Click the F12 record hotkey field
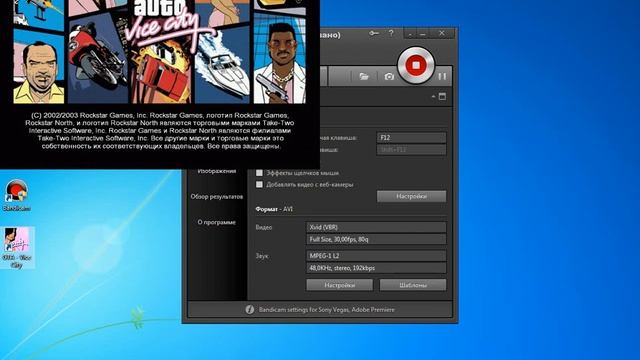Screen dimensions: 640x360 411,138
